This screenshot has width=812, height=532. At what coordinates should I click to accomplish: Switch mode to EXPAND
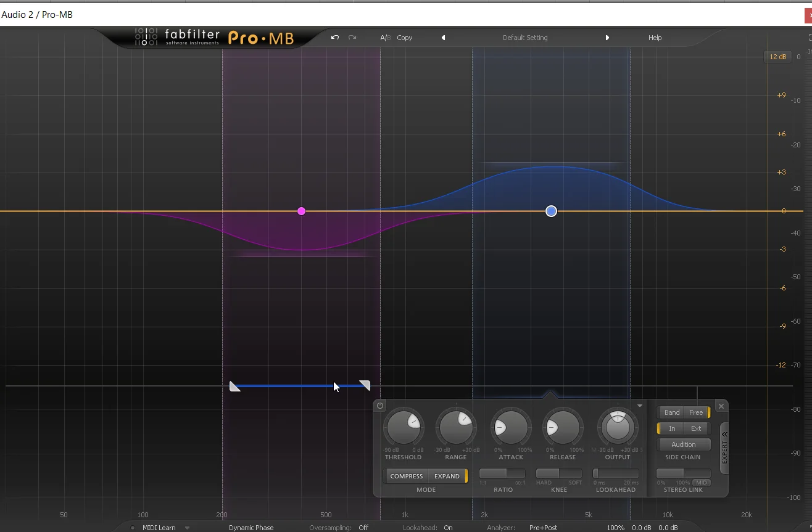coord(447,476)
